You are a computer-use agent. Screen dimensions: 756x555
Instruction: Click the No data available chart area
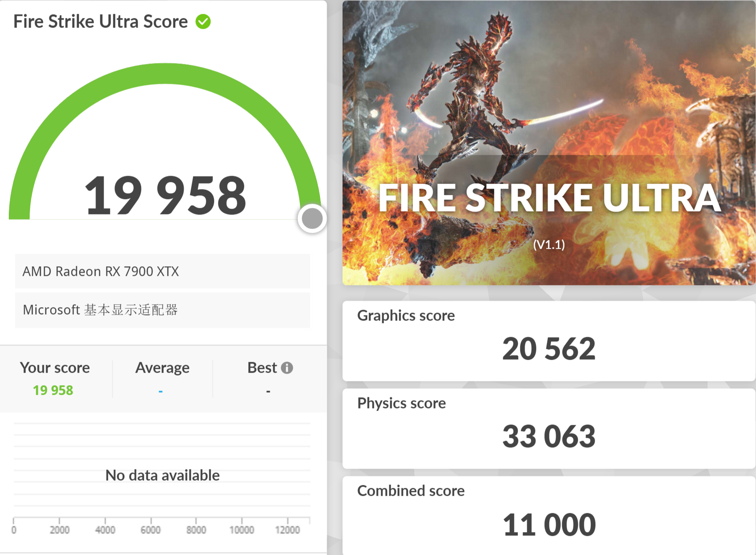[x=162, y=475]
